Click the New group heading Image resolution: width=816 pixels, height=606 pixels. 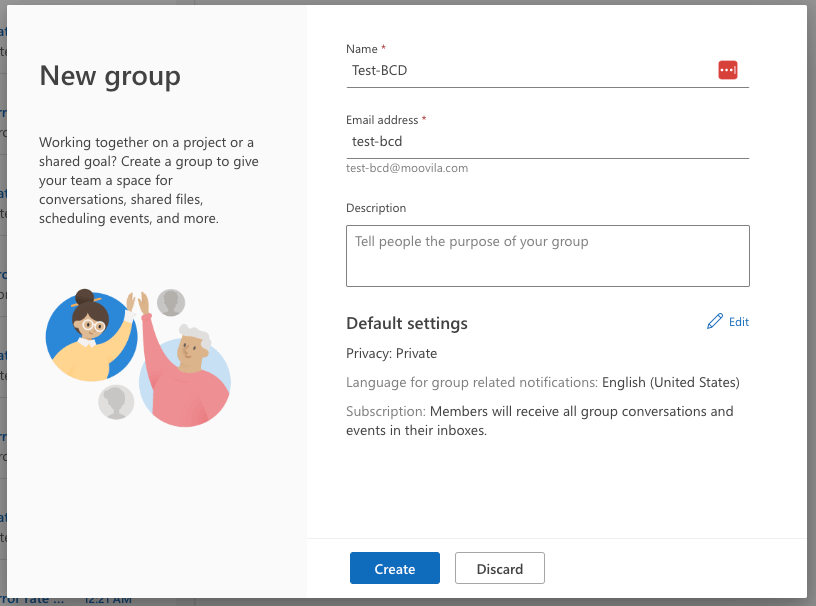(x=110, y=77)
